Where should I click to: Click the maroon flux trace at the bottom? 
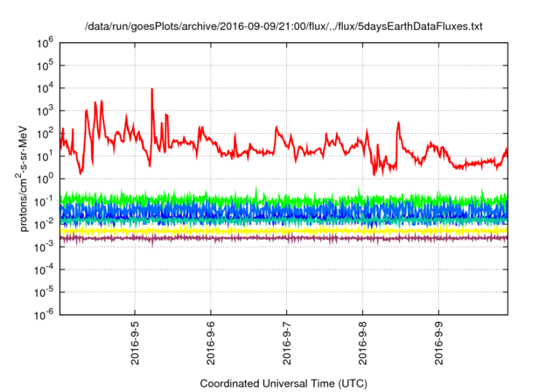click(283, 238)
